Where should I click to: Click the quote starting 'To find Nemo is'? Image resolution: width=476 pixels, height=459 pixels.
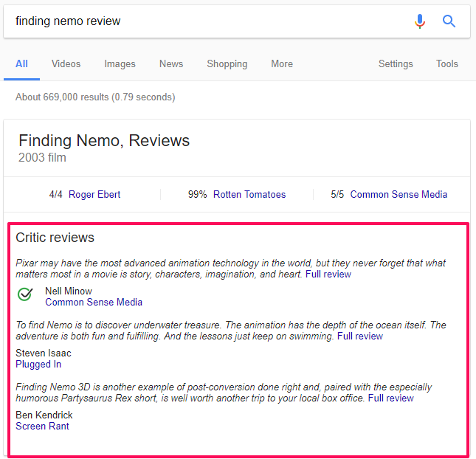(231, 331)
